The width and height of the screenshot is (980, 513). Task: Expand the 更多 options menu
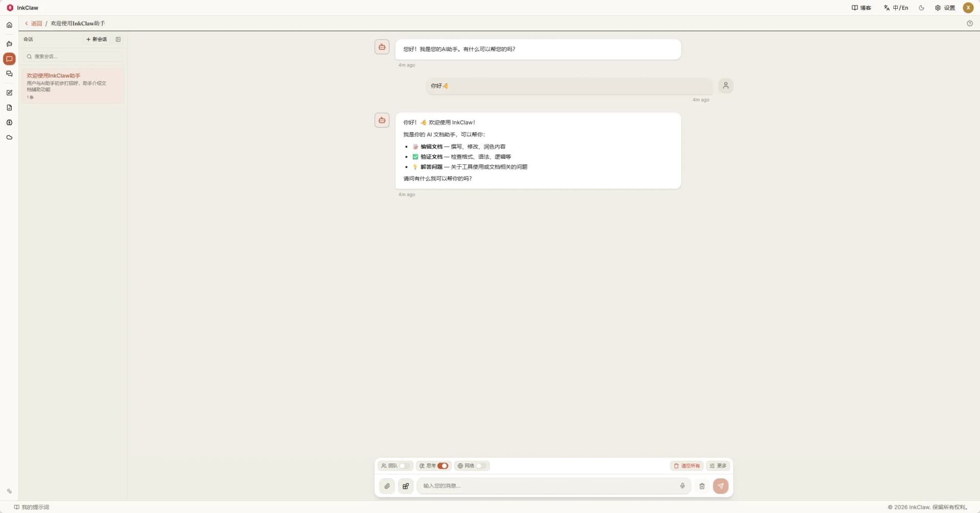click(x=718, y=466)
